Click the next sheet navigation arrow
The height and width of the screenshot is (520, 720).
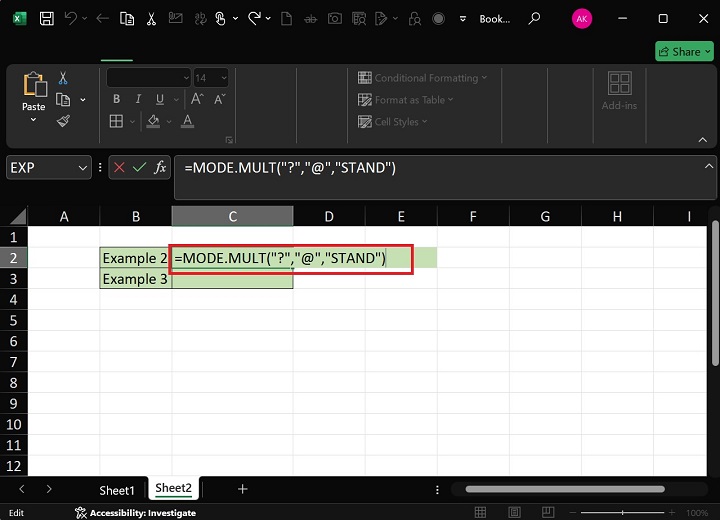(x=49, y=489)
